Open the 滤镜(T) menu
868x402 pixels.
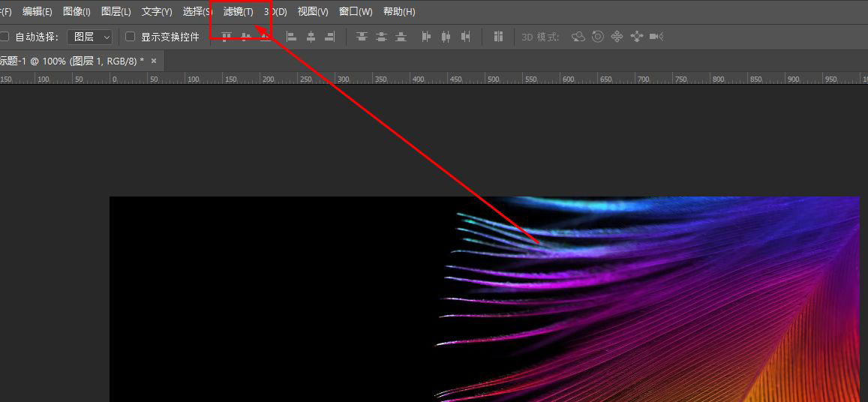pyautogui.click(x=239, y=12)
